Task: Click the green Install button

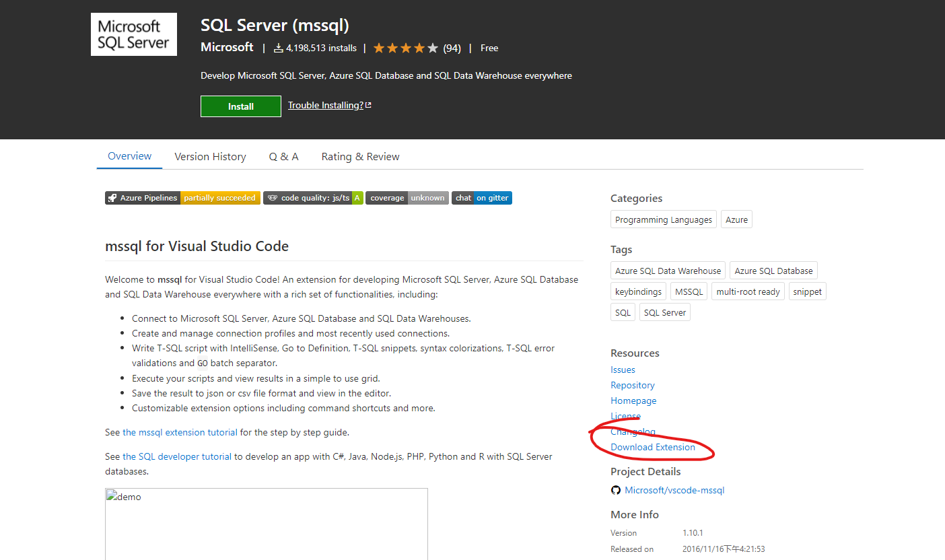Action: tap(241, 106)
